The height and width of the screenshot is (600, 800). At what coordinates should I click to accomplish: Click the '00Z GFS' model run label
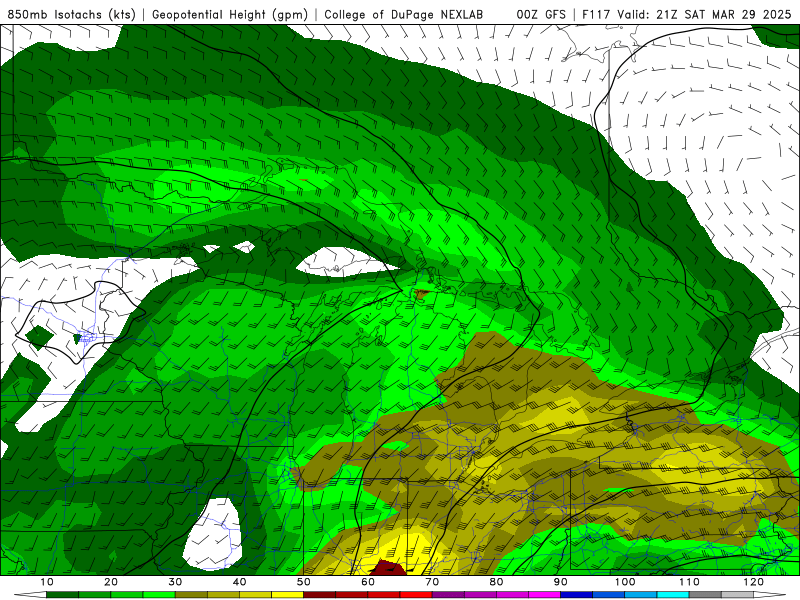(541, 15)
